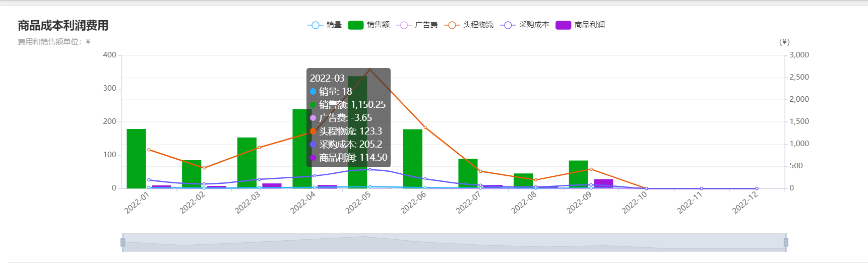This screenshot has height=267, width=868.
Task: Click the 2022-01 axis label
Action: coord(137,203)
